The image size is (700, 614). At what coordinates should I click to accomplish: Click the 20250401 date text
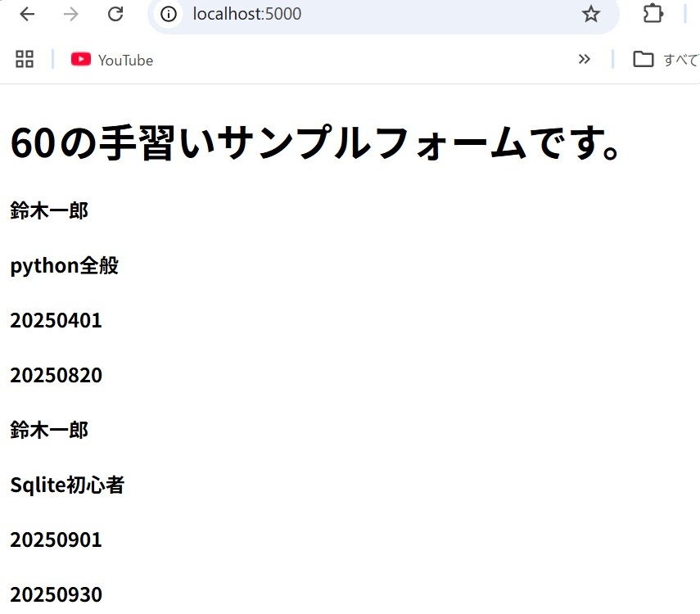pyautogui.click(x=56, y=321)
